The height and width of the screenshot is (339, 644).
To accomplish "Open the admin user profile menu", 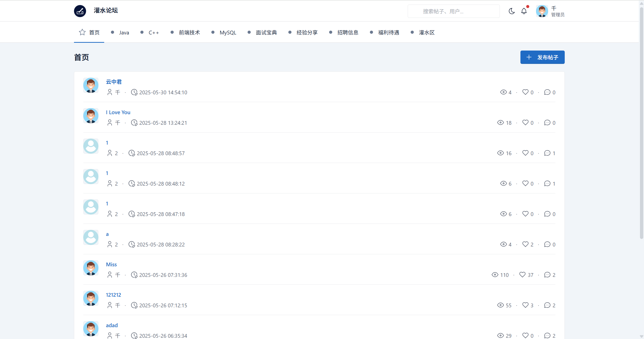I will tap(550, 11).
